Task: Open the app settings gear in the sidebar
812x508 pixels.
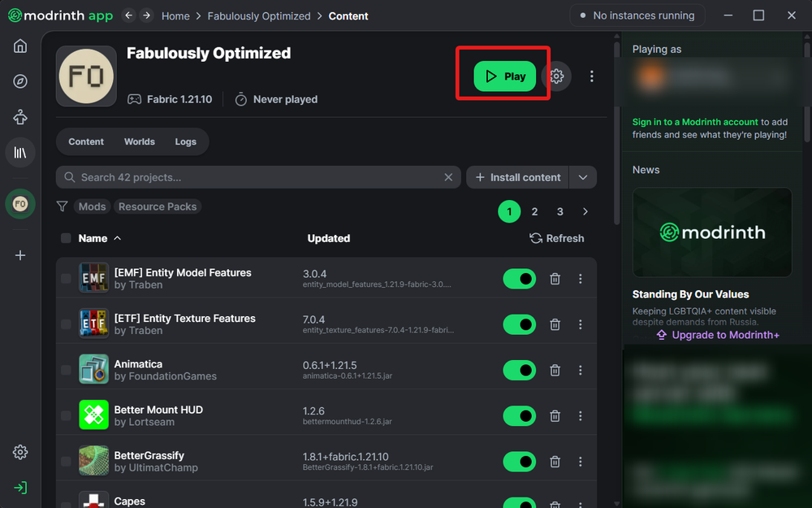Action: click(x=20, y=452)
